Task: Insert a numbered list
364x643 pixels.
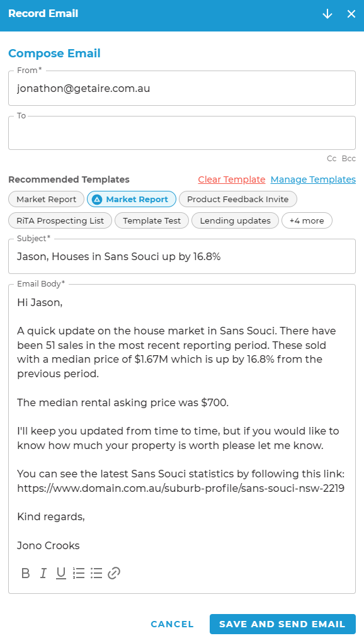Action: (79, 573)
